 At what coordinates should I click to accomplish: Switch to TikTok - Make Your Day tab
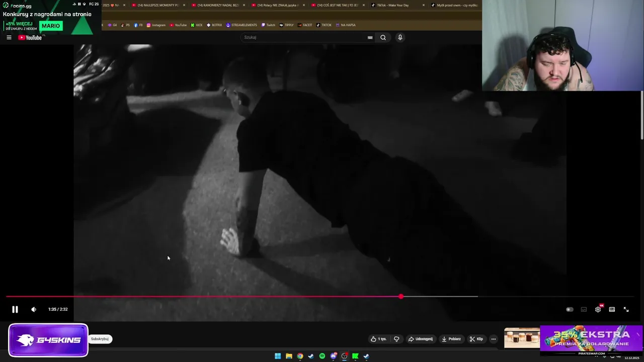coord(397,5)
